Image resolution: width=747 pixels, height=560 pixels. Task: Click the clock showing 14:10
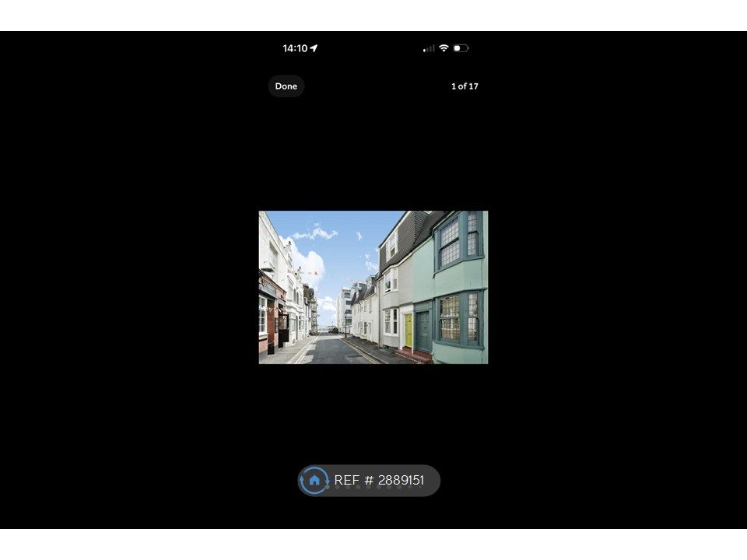(295, 48)
